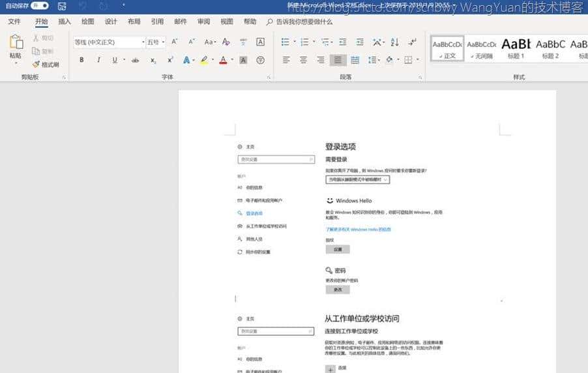Click the sort A-Z icon
The height and width of the screenshot is (373, 588).
click(x=394, y=42)
